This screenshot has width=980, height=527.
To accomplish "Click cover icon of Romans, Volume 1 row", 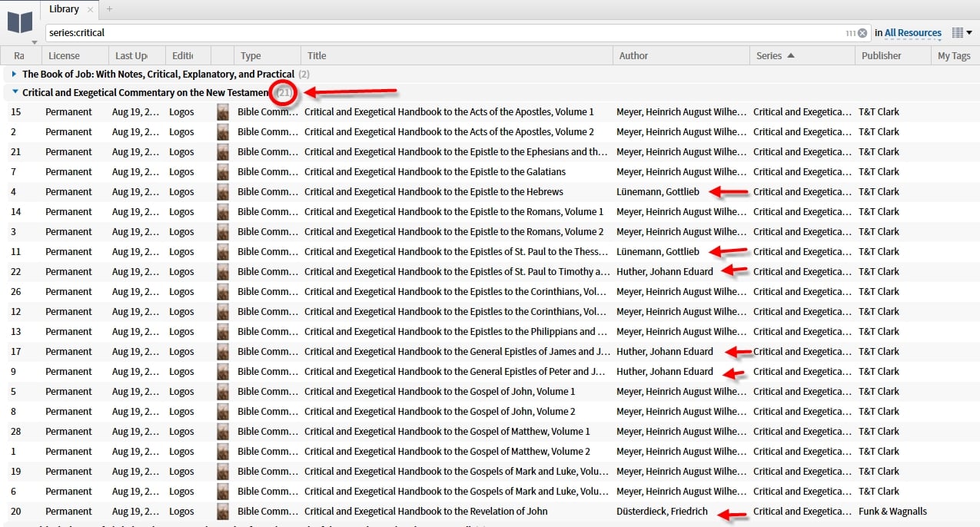I will tap(223, 211).
